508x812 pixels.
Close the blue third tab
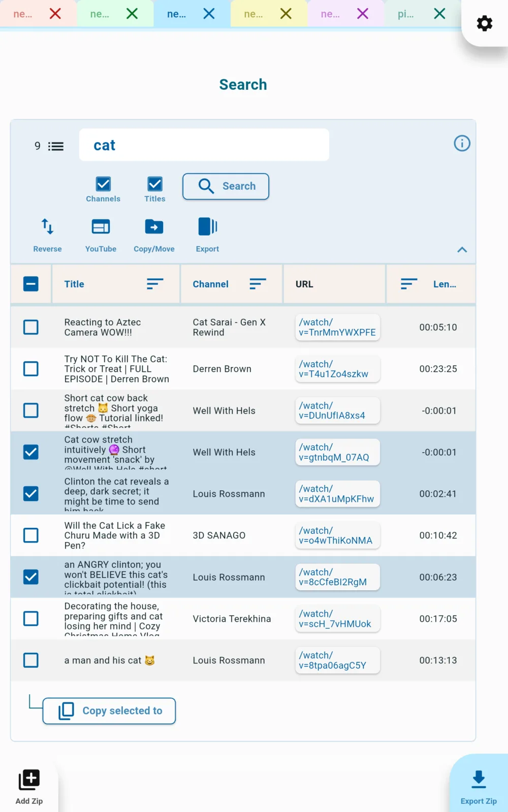(x=209, y=14)
